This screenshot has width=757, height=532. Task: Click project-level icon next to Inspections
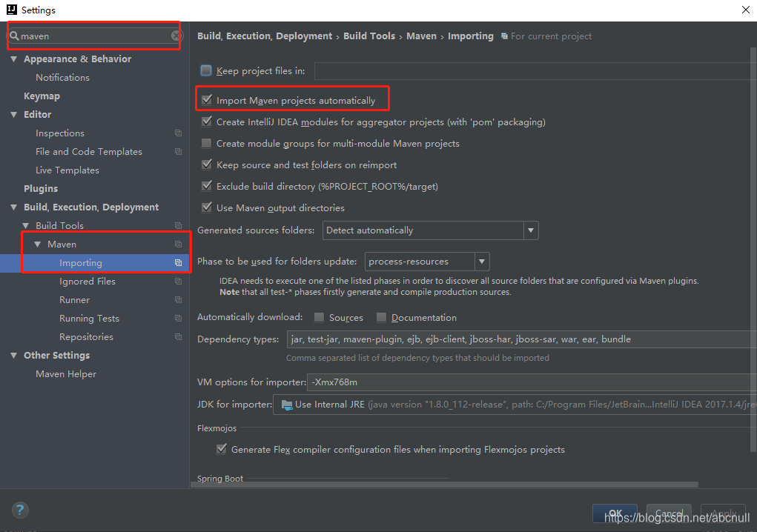[178, 133]
